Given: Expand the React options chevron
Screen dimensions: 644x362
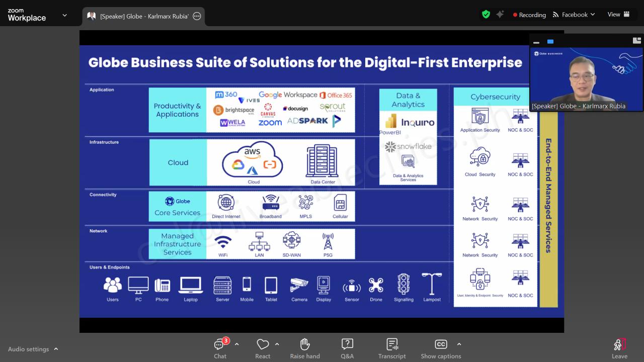Looking at the screenshot, I should click(x=277, y=344).
